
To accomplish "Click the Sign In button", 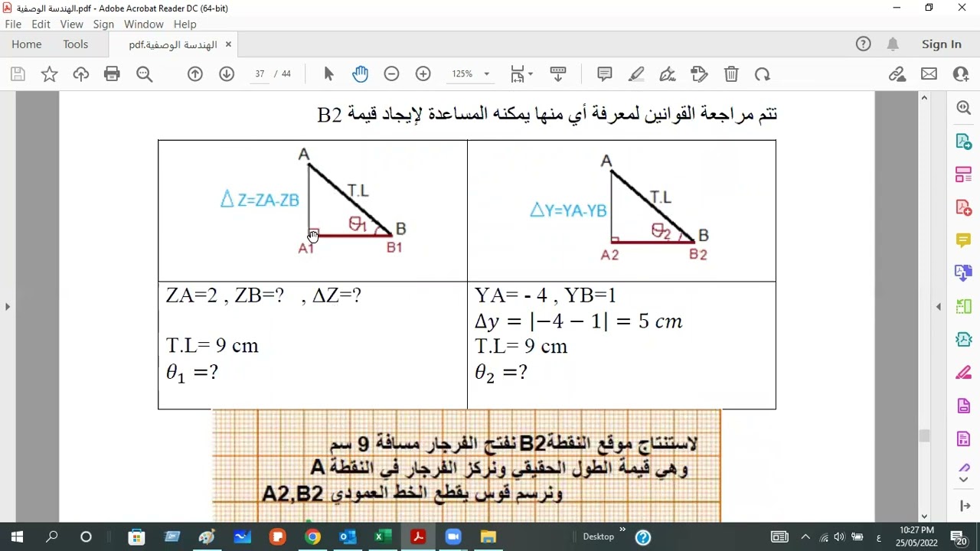I will click(942, 44).
